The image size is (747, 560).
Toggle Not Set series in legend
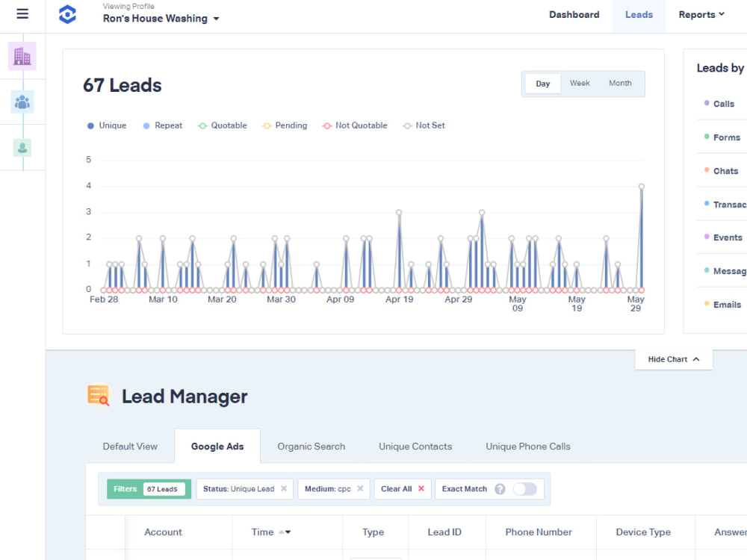[424, 125]
